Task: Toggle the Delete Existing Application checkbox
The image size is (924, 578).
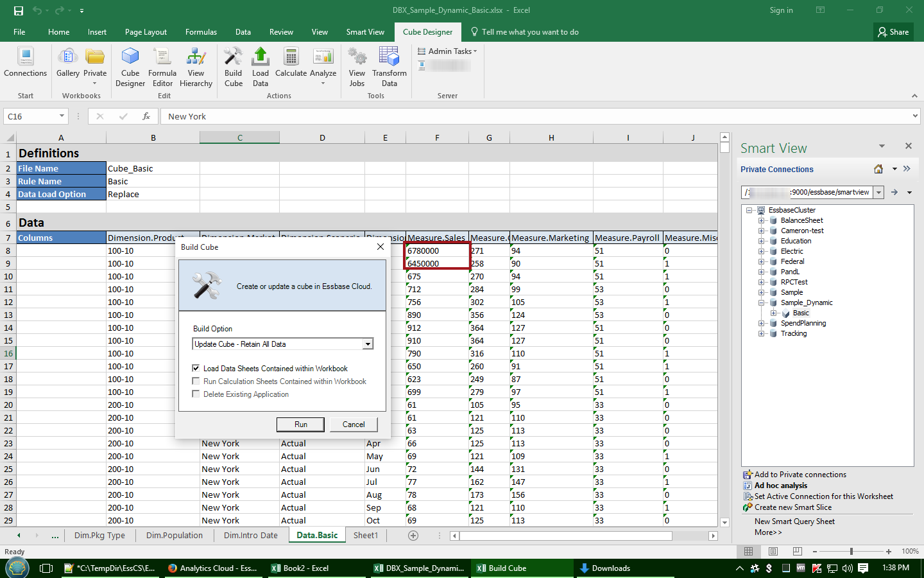Action: pos(196,394)
